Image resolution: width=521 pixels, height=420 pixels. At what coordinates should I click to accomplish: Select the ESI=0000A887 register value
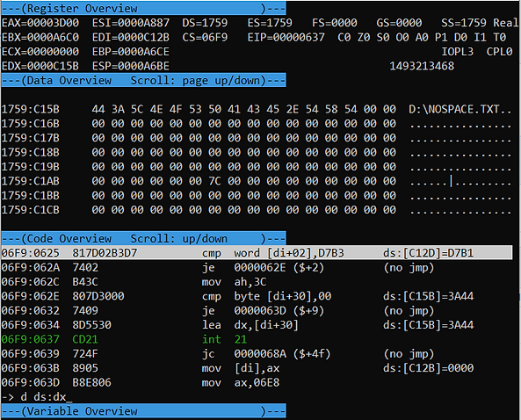[x=131, y=23]
